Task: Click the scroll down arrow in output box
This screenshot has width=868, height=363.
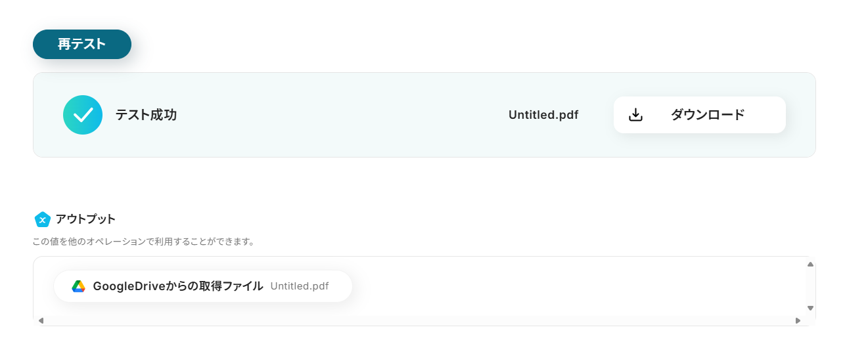Action: click(x=810, y=308)
